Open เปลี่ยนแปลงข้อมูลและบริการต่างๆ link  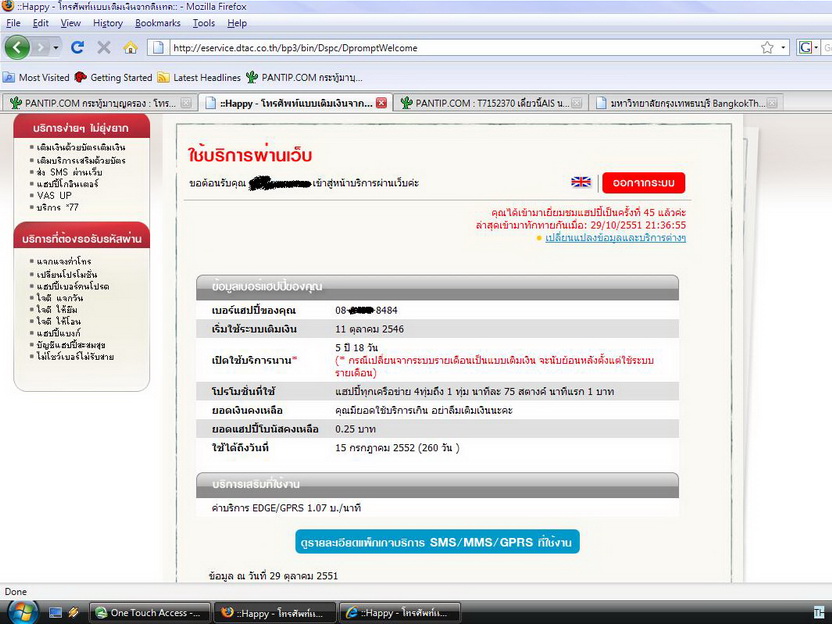coord(616,238)
